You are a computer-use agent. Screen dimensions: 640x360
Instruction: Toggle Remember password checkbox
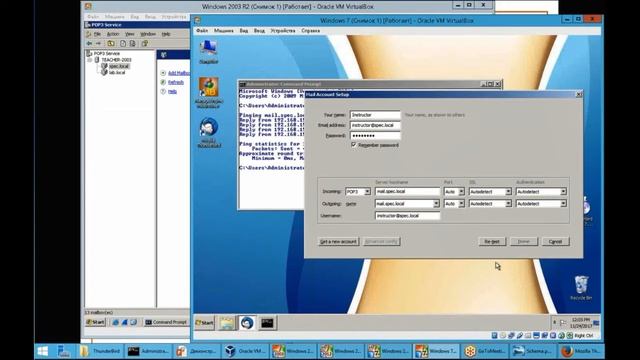tap(354, 145)
